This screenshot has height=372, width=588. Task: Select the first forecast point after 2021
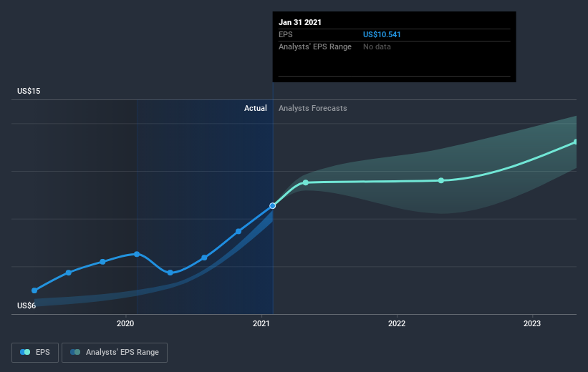pyautogui.click(x=306, y=182)
